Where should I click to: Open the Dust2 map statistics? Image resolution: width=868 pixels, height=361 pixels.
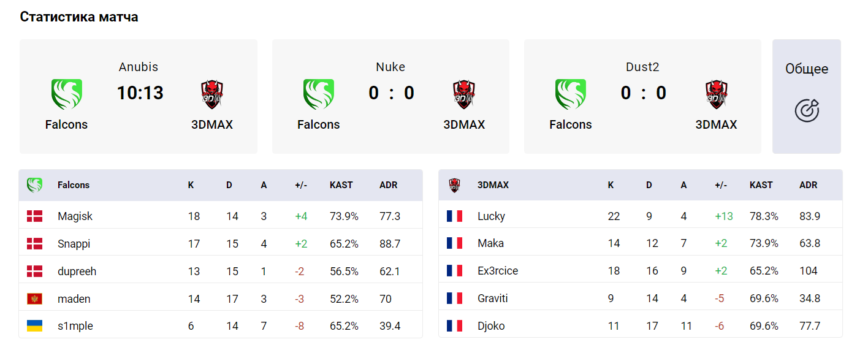tap(642, 96)
